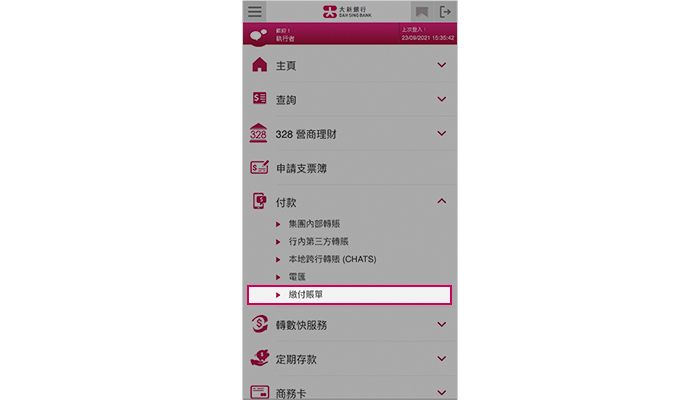Expand the 轉數快服務 chevron

tap(442, 325)
